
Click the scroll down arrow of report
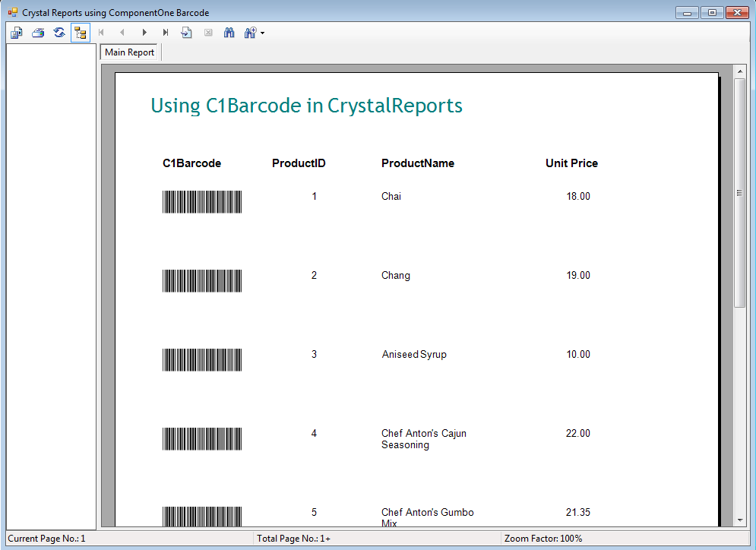pos(740,520)
